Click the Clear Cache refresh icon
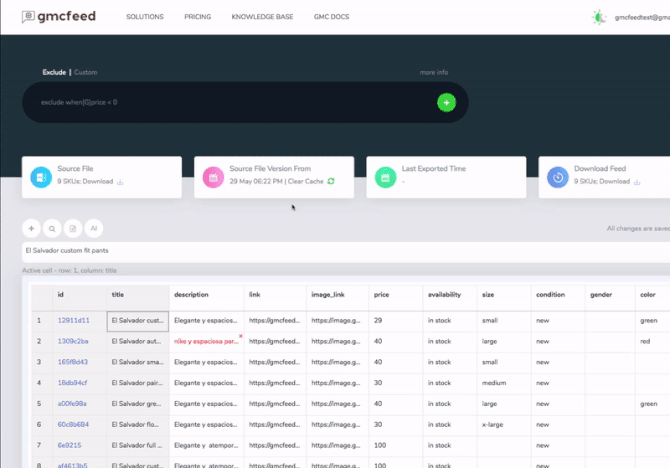The image size is (670, 468). 331,182
